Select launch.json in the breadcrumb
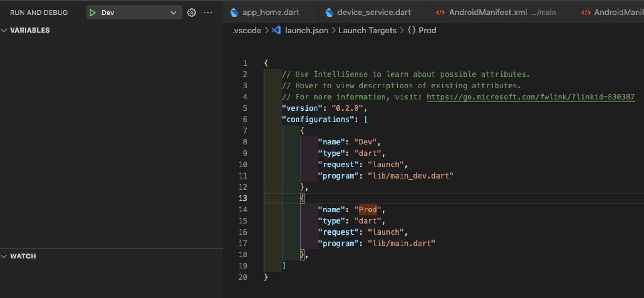Viewport: 644px width, 298px height. [307, 30]
